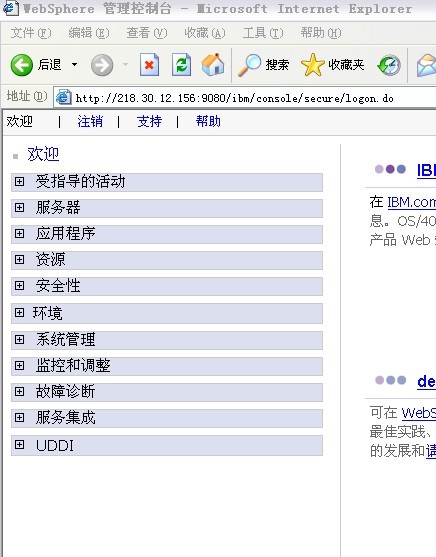Open History with the clock icon
This screenshot has height=557, width=436.
389,65
